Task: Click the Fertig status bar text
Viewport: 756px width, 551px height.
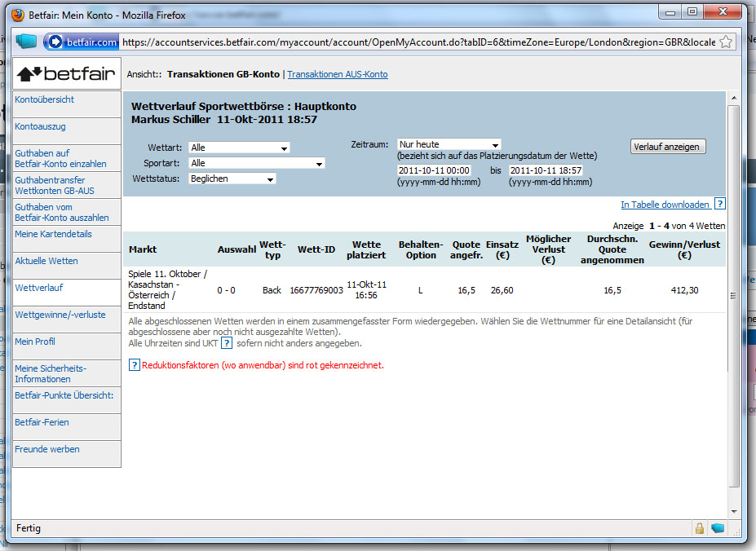Action: (x=29, y=528)
